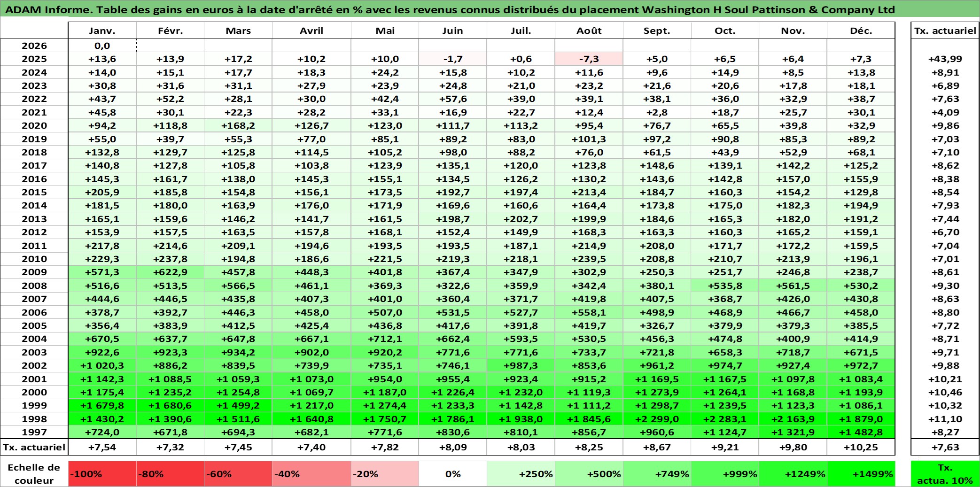This screenshot has width=980, height=487.
Task: Click the '+213,4' cell for August 2015
Action: click(x=589, y=192)
